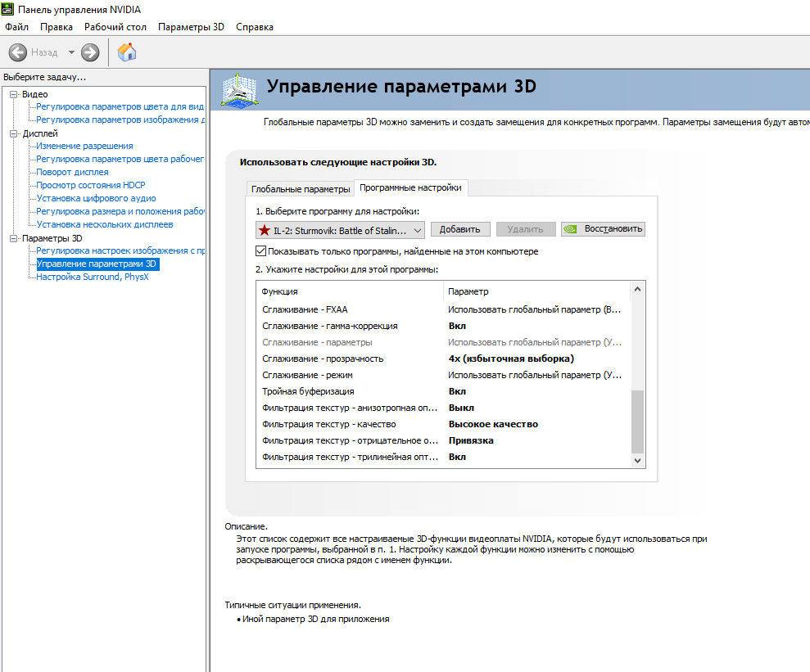Click the Forward arrow icon

(90, 52)
